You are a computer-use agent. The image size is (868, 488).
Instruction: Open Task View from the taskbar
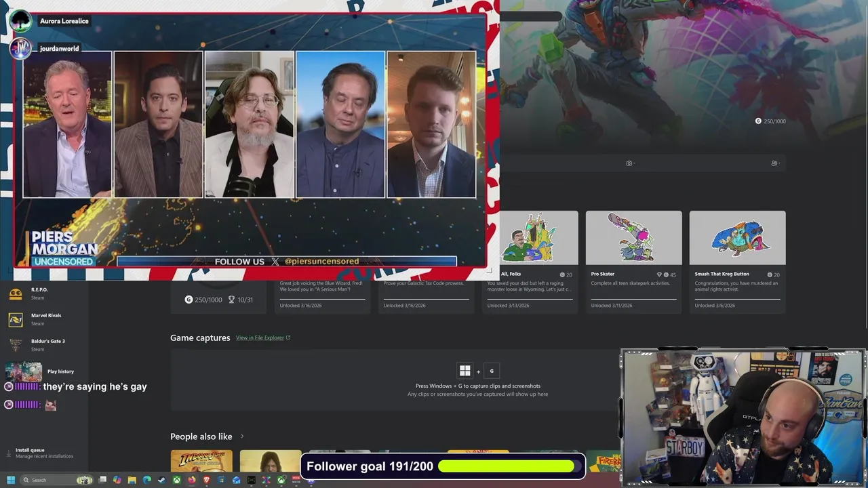[102, 480]
